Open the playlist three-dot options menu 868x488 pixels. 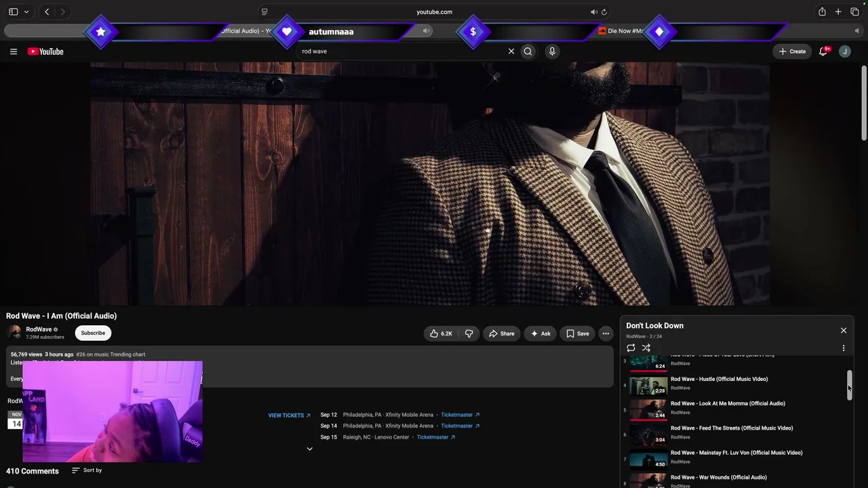click(844, 348)
